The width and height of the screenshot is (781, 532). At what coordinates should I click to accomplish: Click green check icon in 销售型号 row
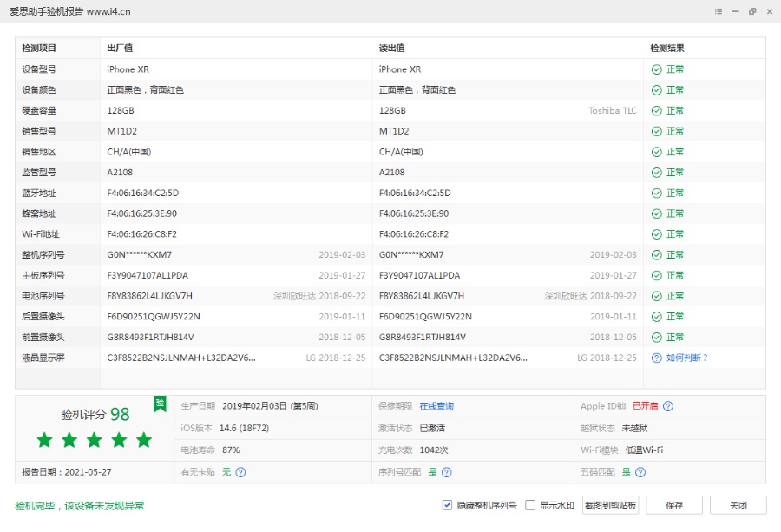[x=657, y=131]
